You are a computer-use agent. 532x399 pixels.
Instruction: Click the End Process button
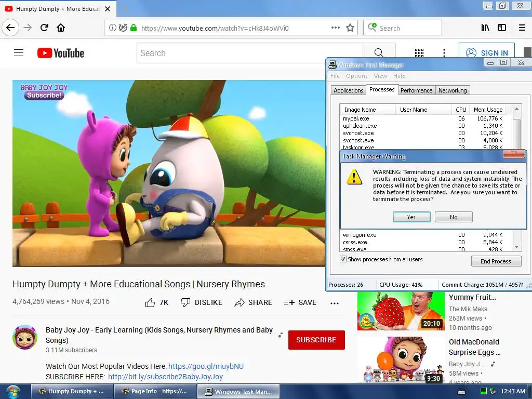[496, 261]
